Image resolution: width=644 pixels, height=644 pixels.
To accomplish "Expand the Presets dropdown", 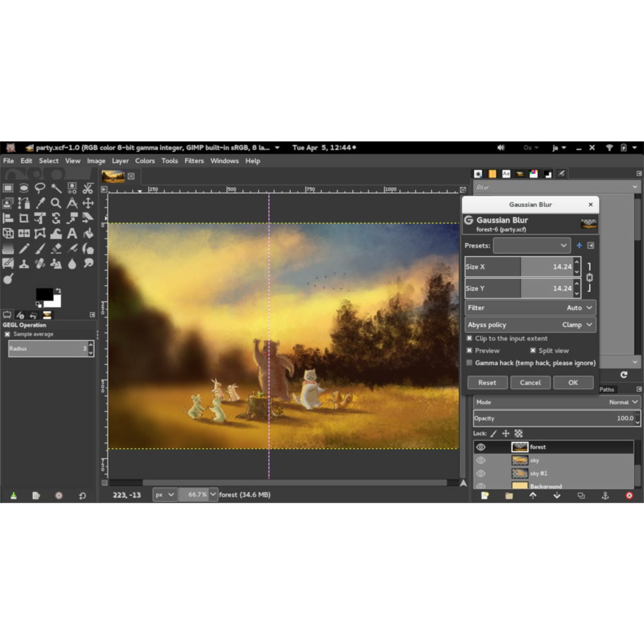I will point(532,246).
